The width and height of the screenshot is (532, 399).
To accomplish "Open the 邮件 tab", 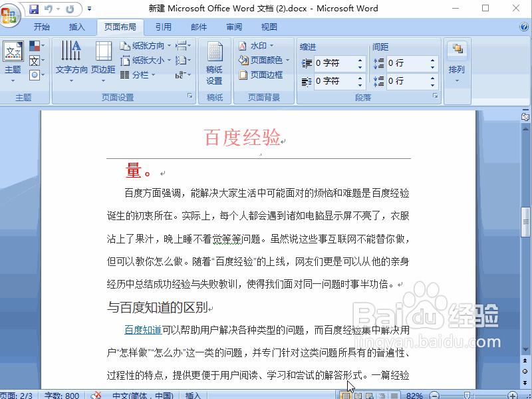I will coord(198,27).
